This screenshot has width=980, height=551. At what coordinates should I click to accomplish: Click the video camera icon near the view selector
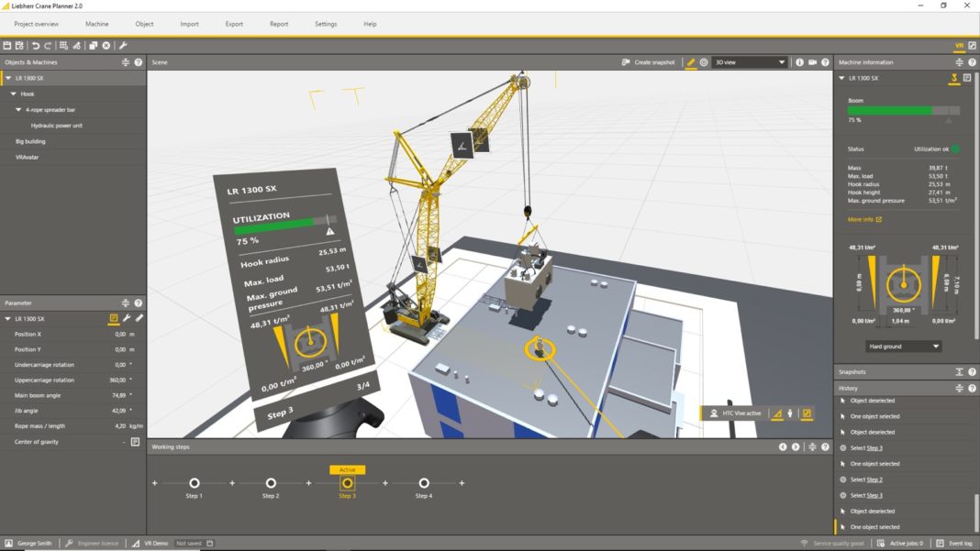tap(811, 61)
